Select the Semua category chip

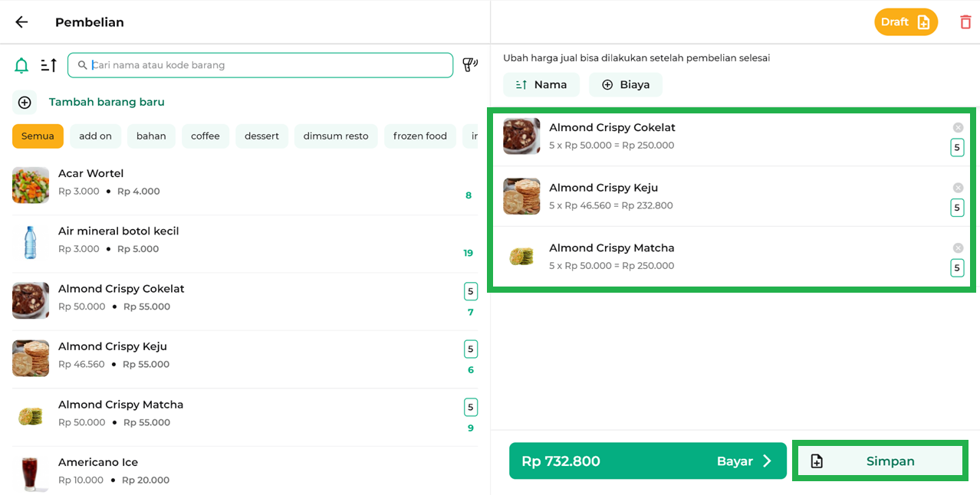38,136
